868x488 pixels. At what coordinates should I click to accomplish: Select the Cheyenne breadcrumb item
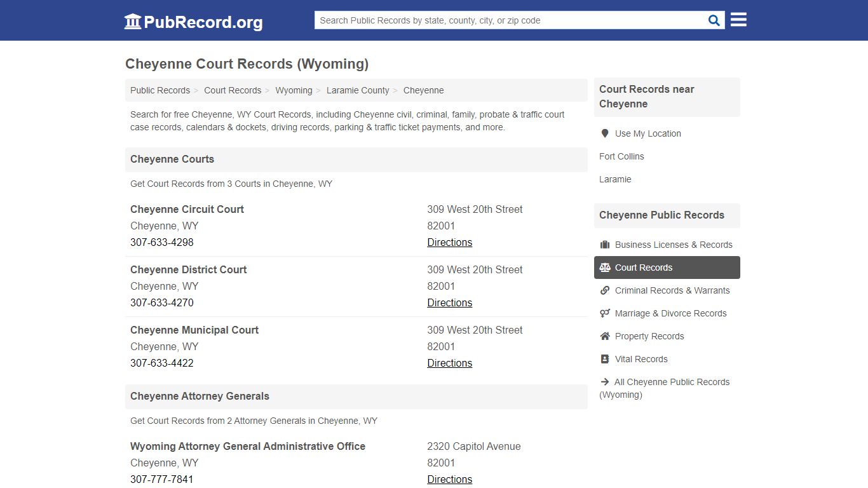(x=424, y=90)
